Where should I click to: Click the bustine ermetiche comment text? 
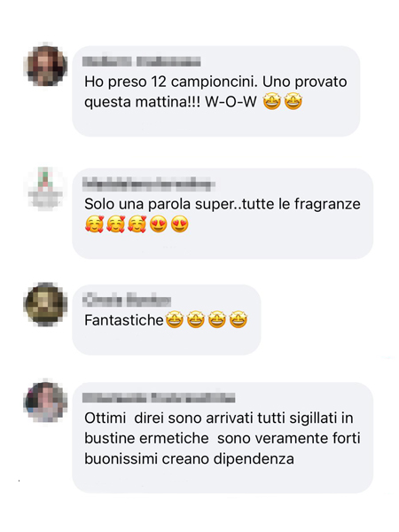point(223,438)
